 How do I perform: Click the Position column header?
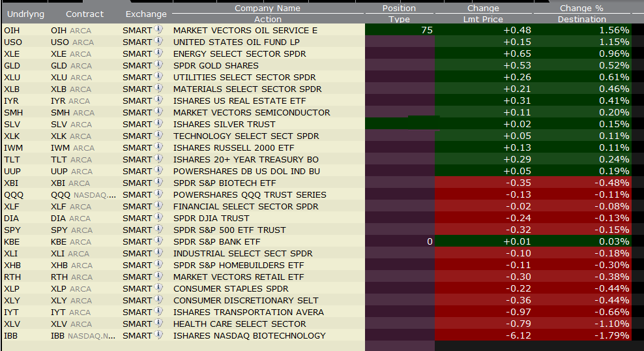point(399,8)
